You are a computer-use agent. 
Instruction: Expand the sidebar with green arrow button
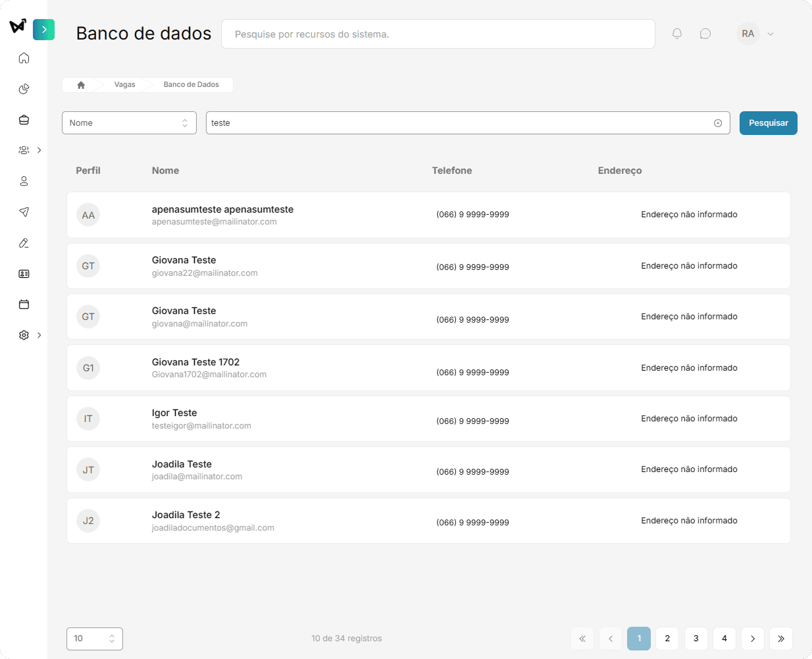(43, 30)
